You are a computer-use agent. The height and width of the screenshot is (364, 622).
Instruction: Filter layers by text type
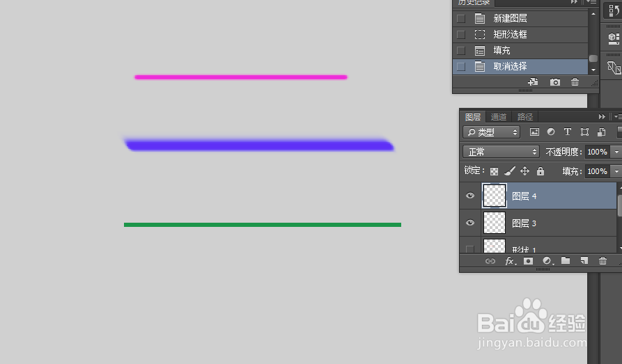tap(568, 132)
